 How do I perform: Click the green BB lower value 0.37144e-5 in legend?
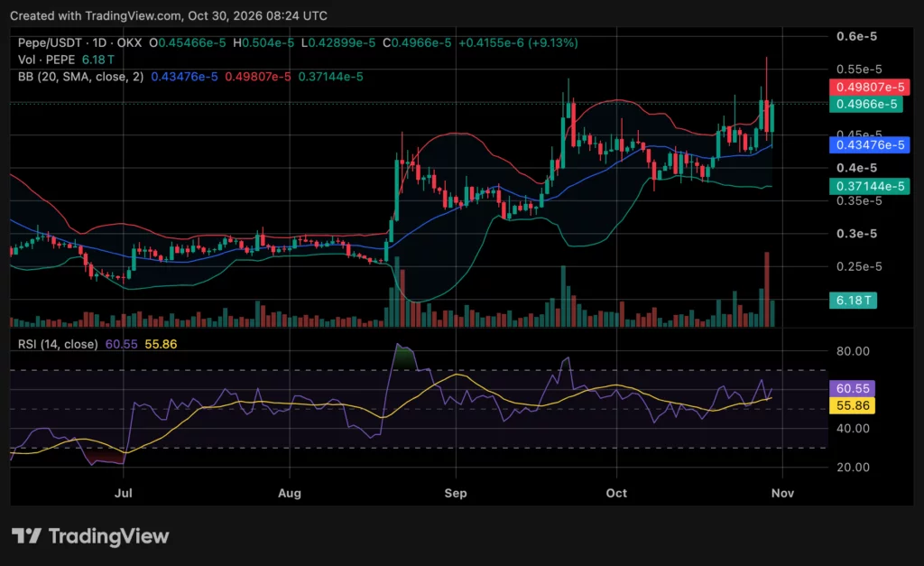330,77
